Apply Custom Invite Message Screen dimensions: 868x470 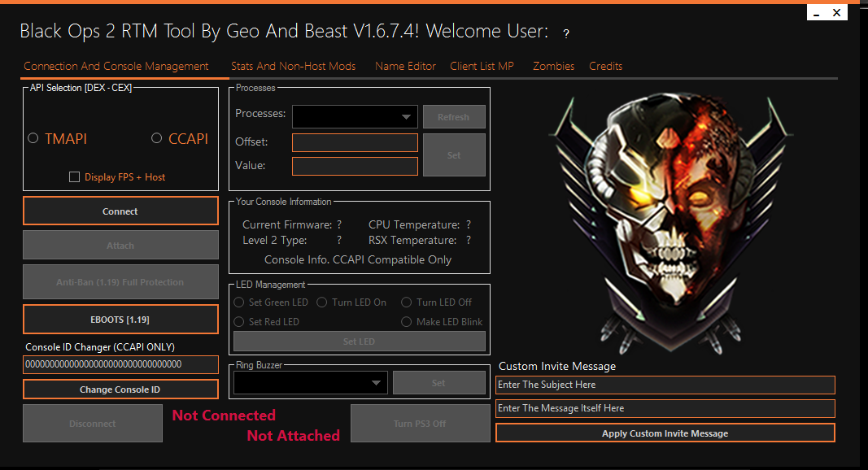tap(665, 433)
